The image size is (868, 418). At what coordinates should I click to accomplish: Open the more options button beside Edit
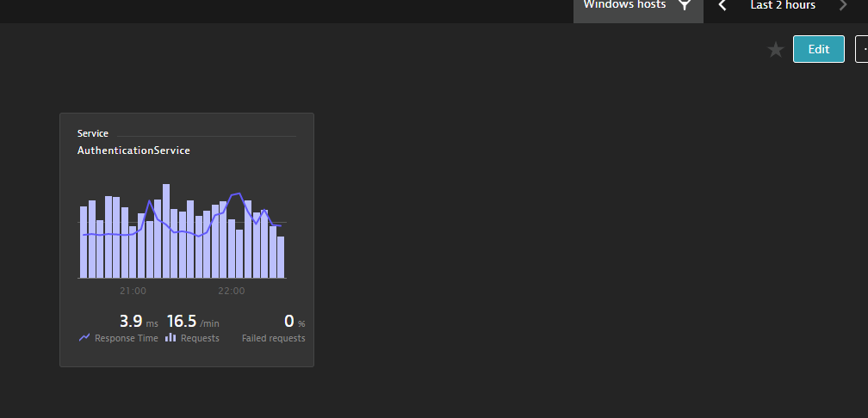coord(862,49)
